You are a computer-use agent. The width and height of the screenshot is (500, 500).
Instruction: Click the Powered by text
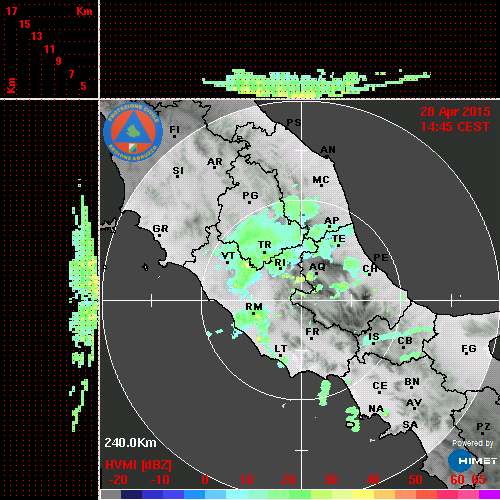point(473,443)
